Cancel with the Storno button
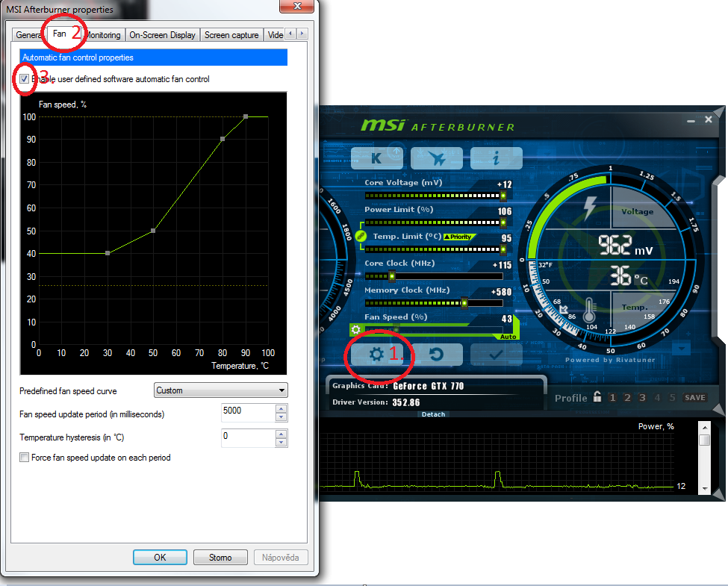Image resolution: width=728 pixels, height=586 pixels. tap(220, 557)
